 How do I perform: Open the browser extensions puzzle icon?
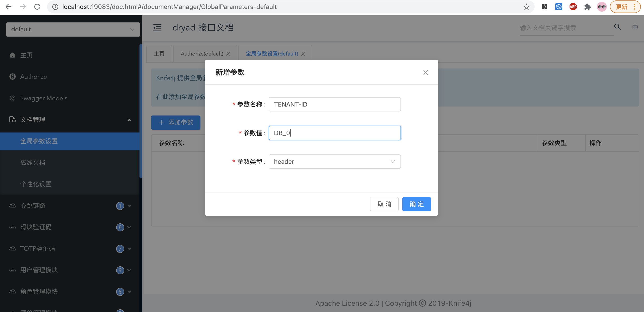click(587, 7)
